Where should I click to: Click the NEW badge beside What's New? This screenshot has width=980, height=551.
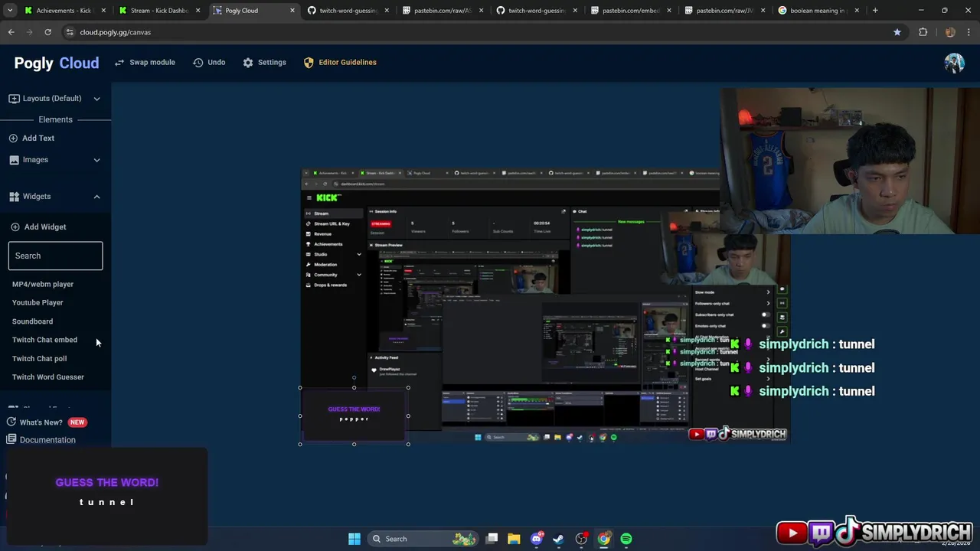tap(77, 422)
